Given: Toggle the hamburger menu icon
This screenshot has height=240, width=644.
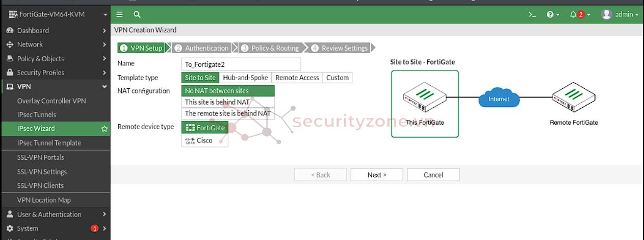Looking at the screenshot, I should pyautogui.click(x=119, y=14).
